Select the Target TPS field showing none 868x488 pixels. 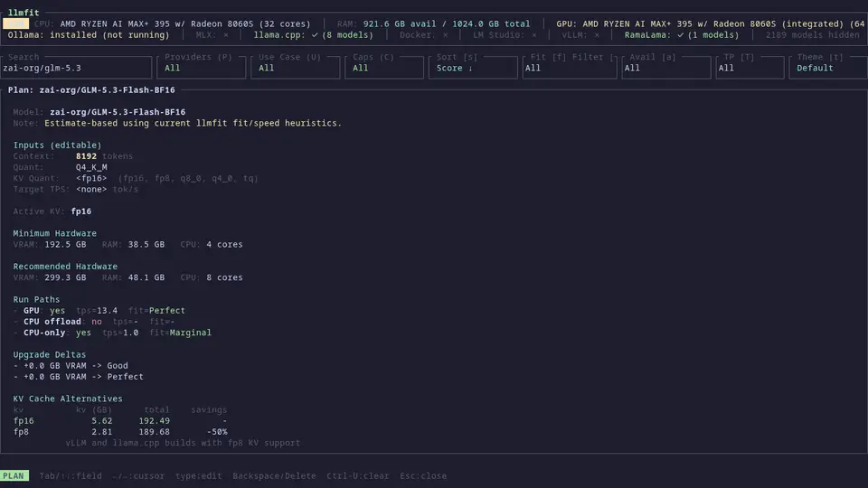91,189
